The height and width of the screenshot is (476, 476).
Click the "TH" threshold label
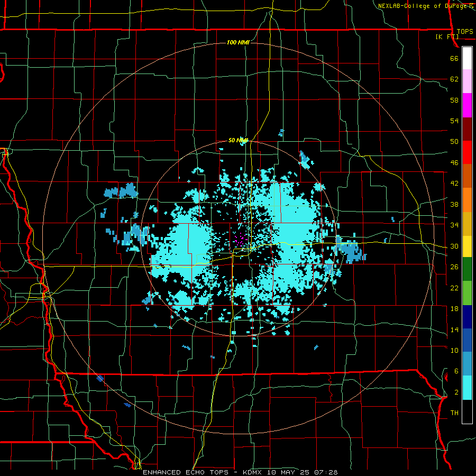pyautogui.click(x=454, y=413)
